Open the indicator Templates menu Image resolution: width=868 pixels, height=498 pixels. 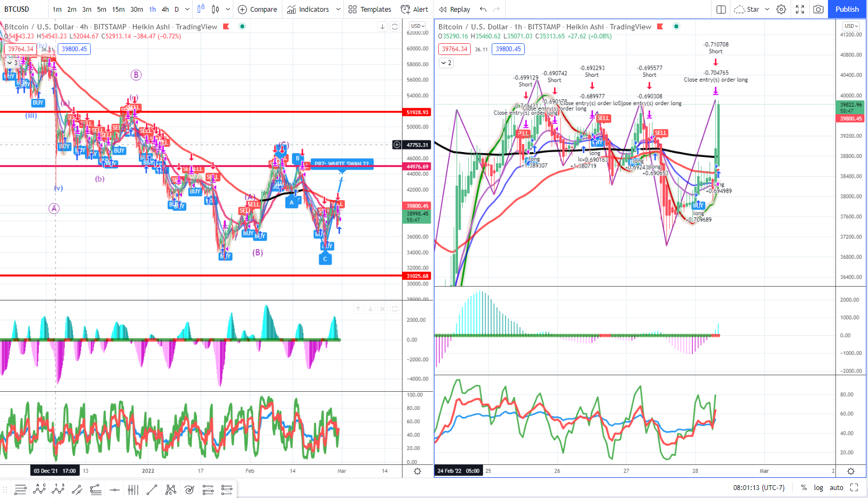point(370,9)
